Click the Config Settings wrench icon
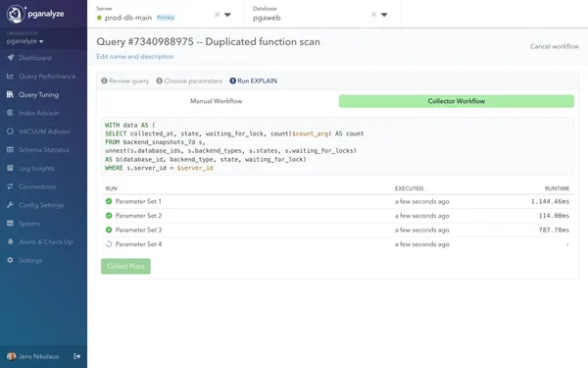The width and height of the screenshot is (588, 368). (10, 205)
